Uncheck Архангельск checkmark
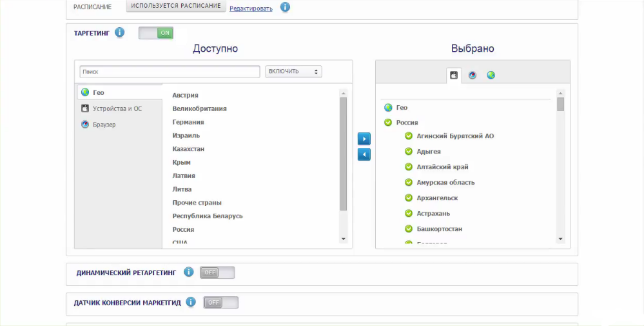 (x=408, y=198)
